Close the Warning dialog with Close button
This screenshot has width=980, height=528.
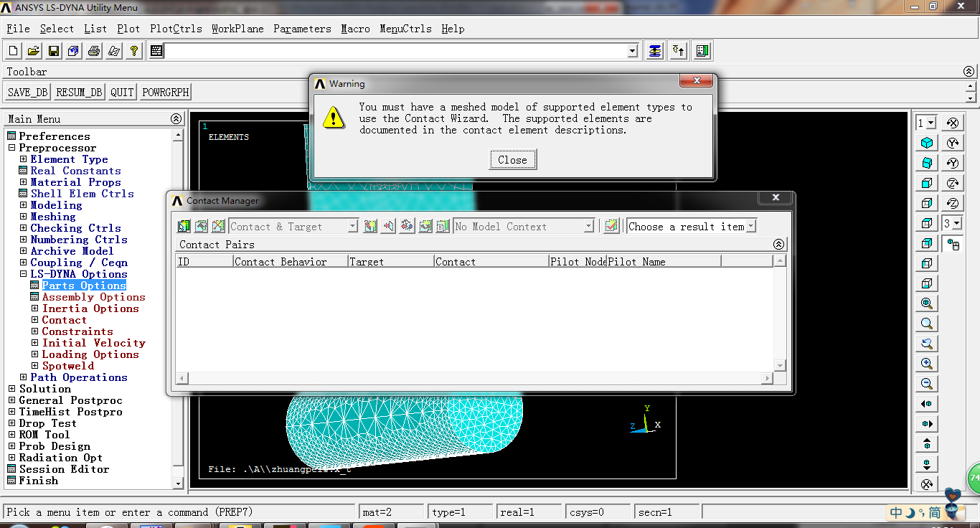coord(512,160)
